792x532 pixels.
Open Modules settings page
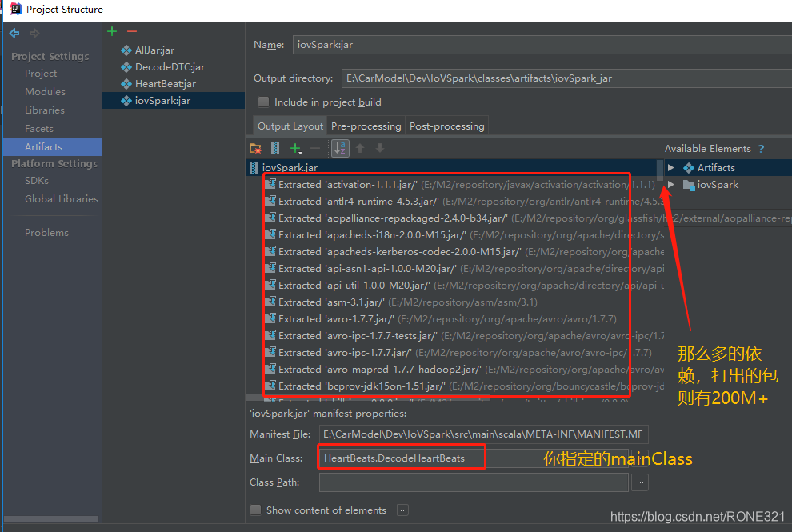45,91
